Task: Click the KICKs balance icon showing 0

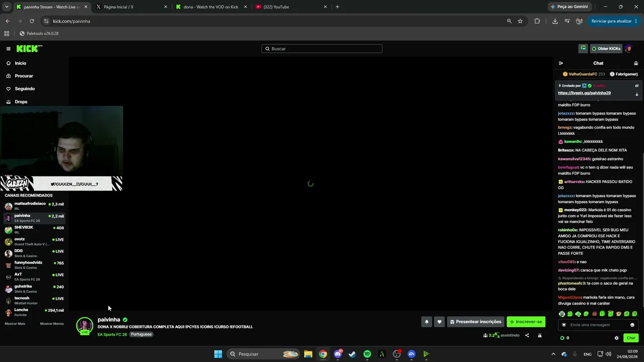Action: point(562,338)
